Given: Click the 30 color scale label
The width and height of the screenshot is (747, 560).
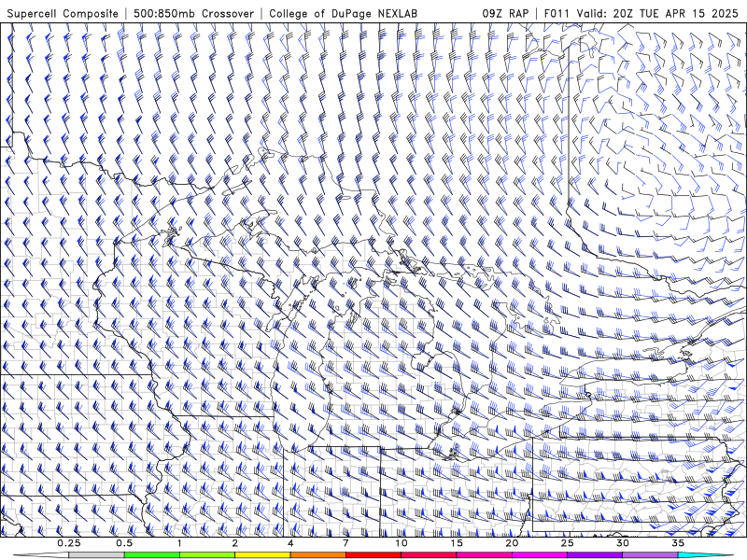Looking at the screenshot, I should coord(622,543).
